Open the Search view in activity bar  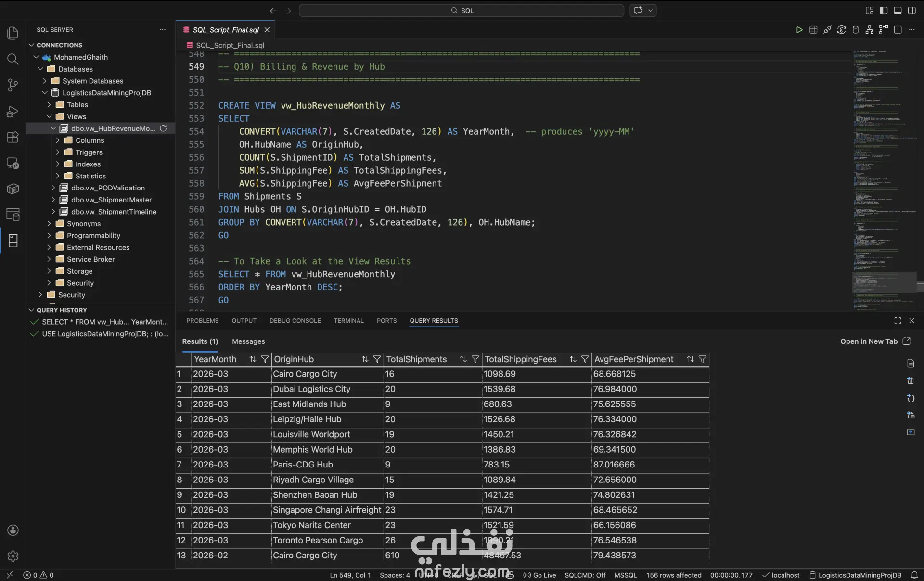click(x=13, y=59)
